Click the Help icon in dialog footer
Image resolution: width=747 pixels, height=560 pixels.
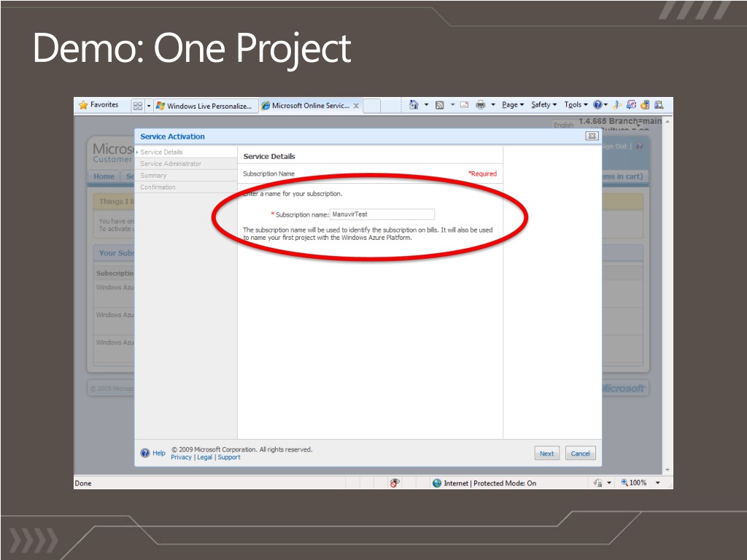pos(145,453)
